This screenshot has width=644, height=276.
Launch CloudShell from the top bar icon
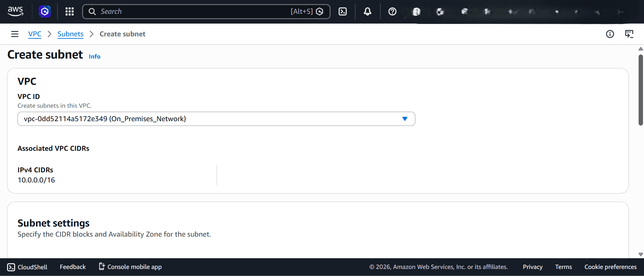click(x=343, y=11)
